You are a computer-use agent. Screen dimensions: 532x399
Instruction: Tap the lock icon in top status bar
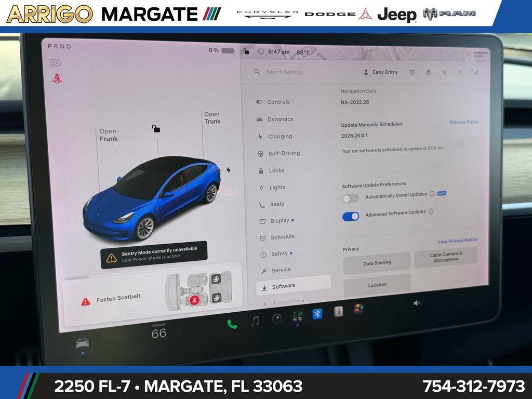246,51
